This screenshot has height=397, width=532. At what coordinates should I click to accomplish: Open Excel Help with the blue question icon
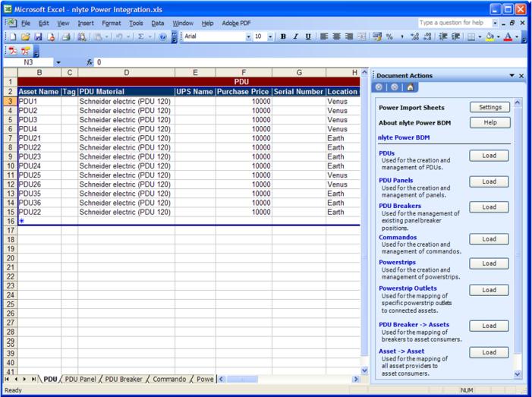click(163, 36)
